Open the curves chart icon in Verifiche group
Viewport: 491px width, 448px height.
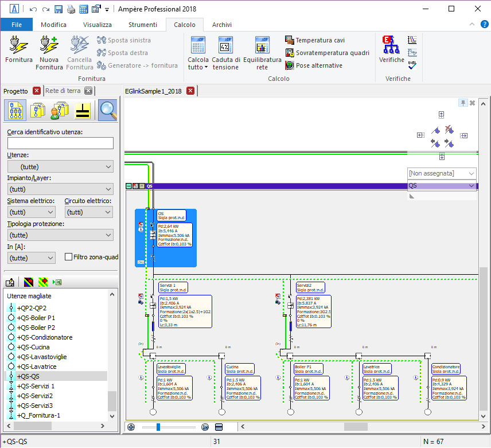point(412,40)
